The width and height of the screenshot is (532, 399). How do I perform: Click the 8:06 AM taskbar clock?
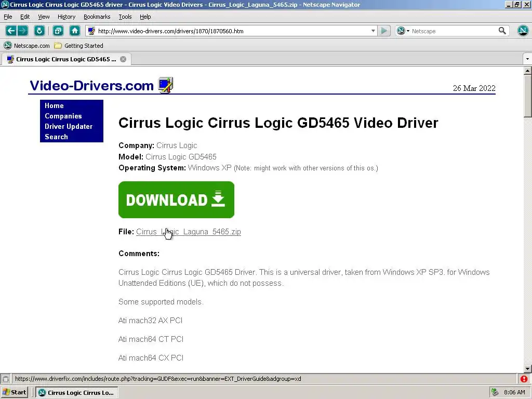coord(514,392)
